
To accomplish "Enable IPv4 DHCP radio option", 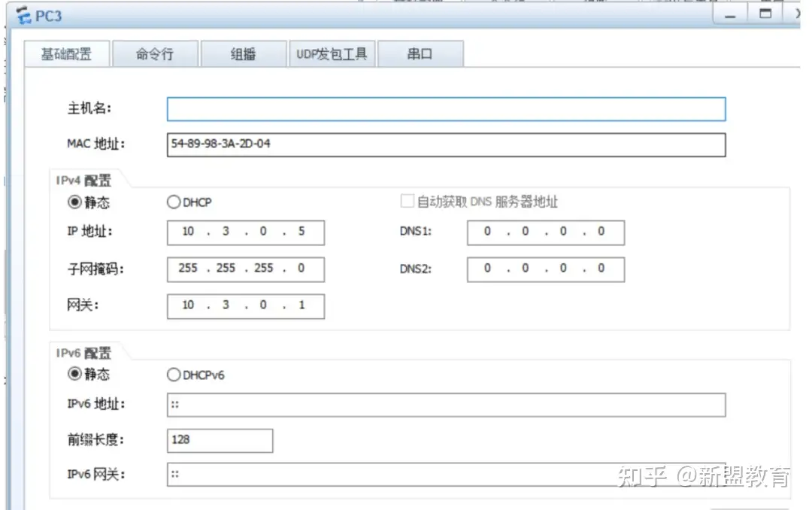I will (174, 202).
